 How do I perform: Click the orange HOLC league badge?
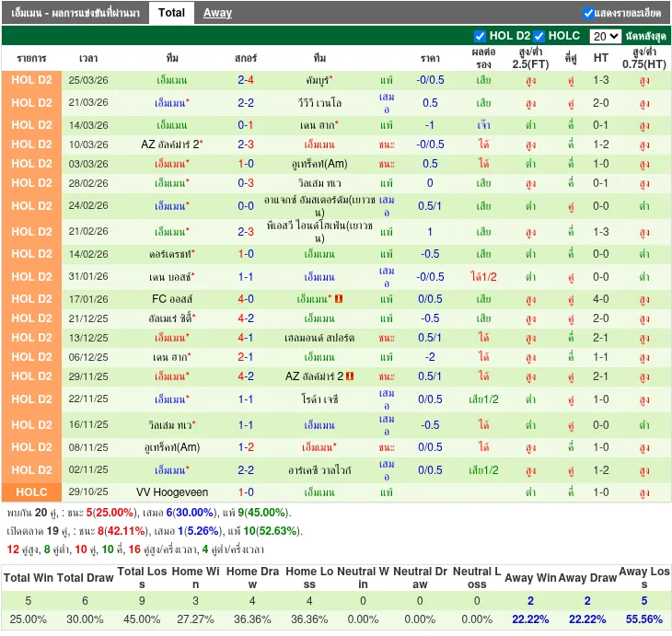(x=32, y=492)
